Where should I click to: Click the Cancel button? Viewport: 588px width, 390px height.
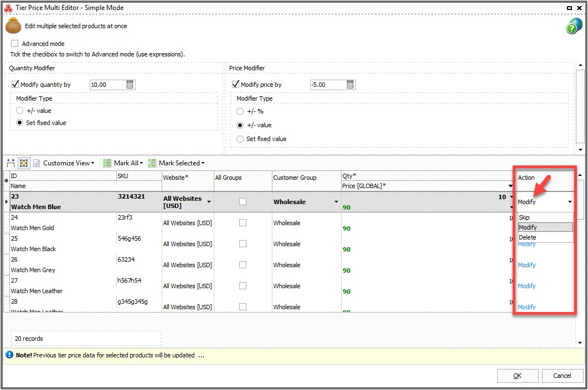coord(562,376)
